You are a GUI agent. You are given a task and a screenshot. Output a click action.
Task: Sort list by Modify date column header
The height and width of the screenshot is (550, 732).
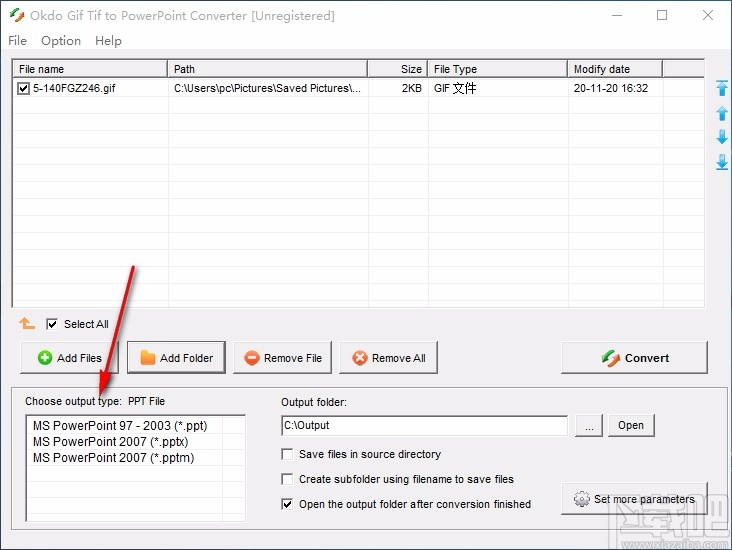(615, 69)
